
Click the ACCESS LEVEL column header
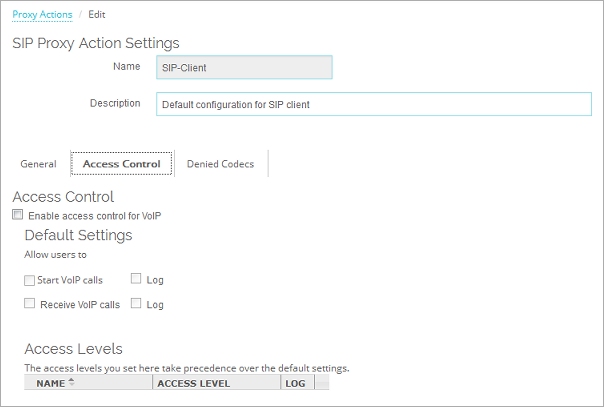[194, 383]
